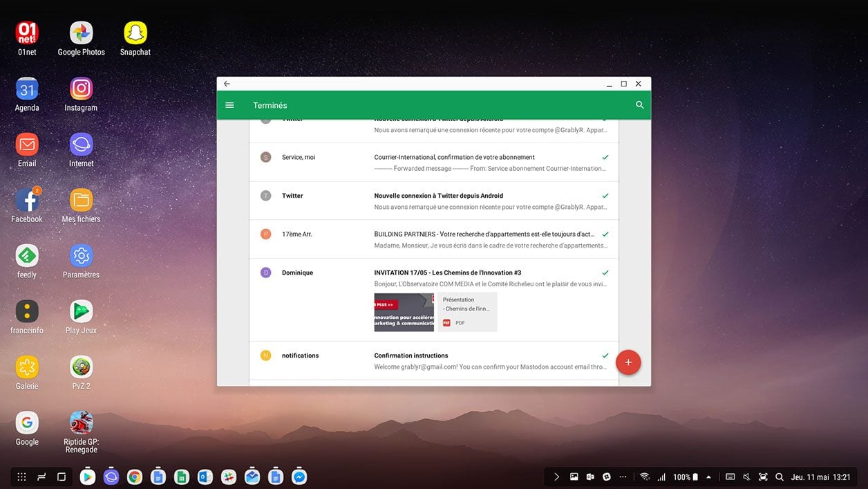Open Slack from the taskbar

pos(229,477)
